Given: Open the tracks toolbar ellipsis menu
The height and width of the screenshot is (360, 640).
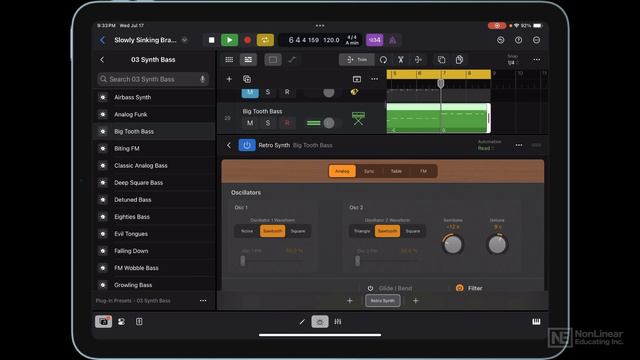Looking at the screenshot, I should click(x=536, y=60).
